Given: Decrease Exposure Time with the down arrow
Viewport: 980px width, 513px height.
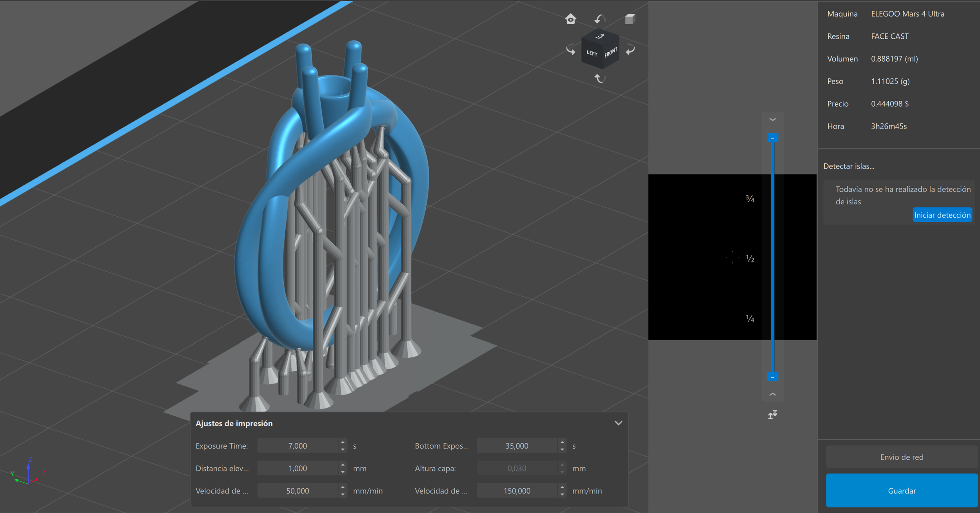Looking at the screenshot, I should coord(343,450).
